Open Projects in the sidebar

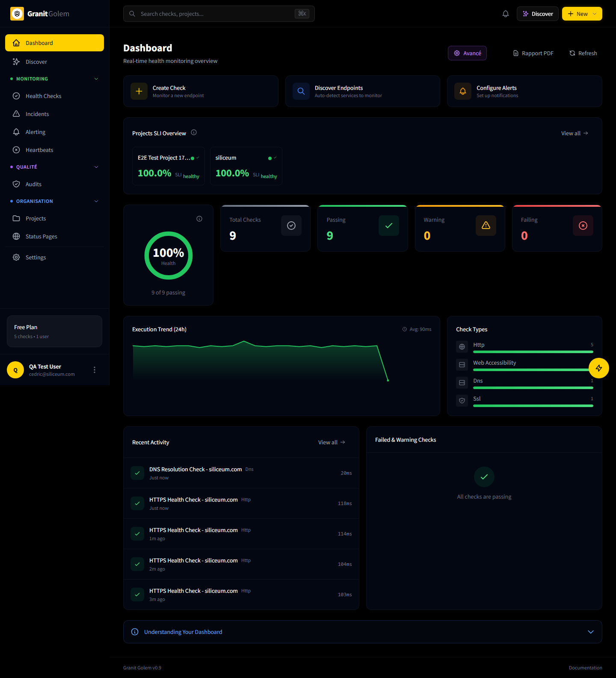(54, 218)
